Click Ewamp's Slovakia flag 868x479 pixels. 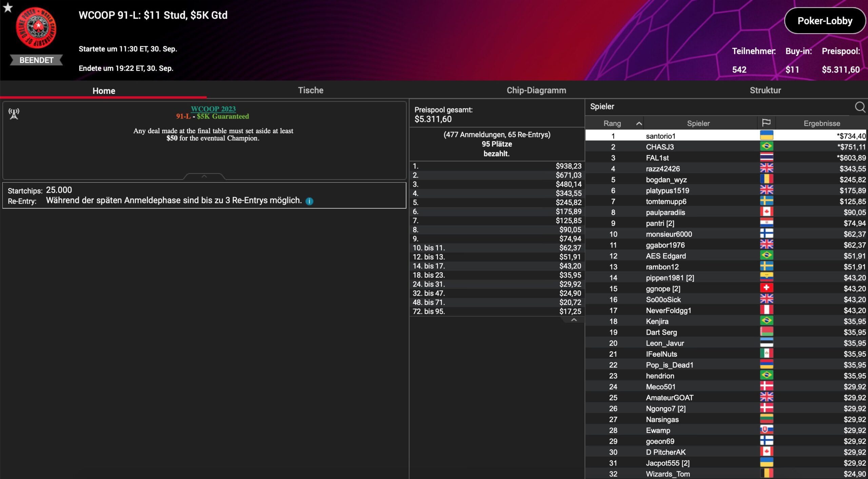766,430
